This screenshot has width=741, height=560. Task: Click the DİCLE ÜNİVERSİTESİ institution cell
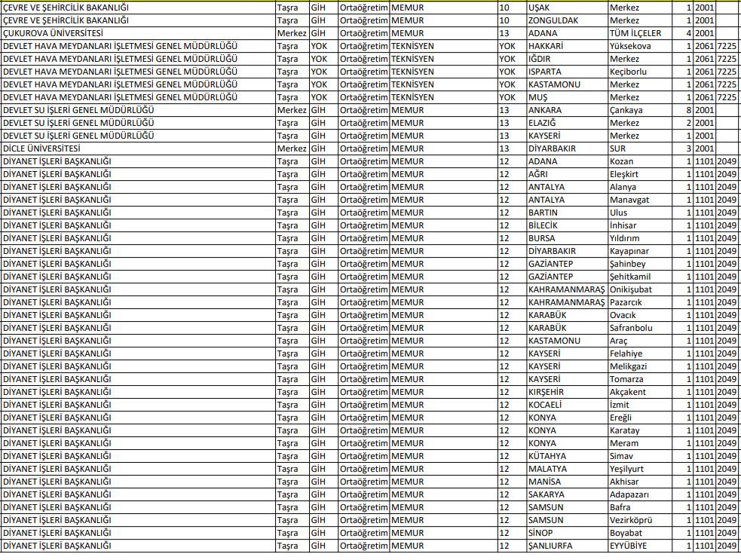[139, 149]
